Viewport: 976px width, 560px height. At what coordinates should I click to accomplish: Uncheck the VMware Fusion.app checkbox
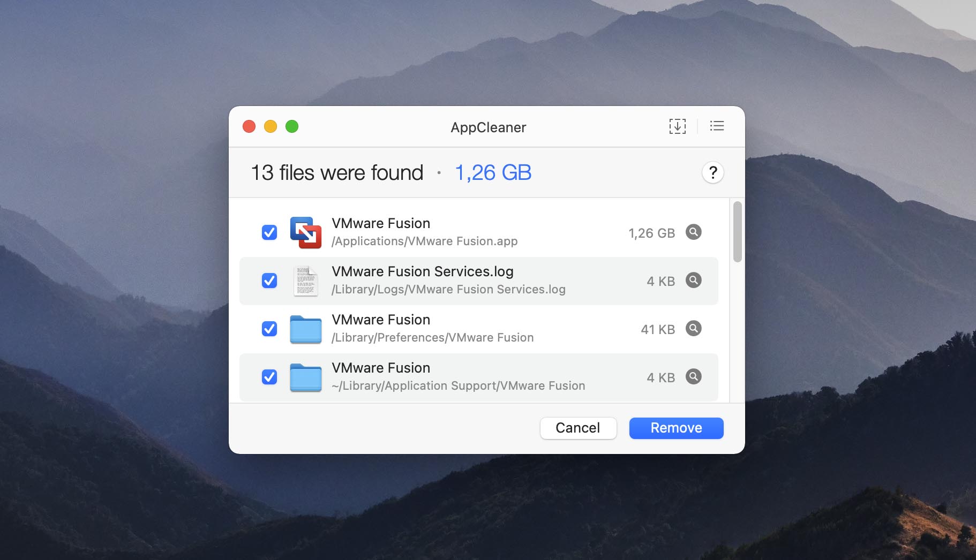pyautogui.click(x=269, y=232)
